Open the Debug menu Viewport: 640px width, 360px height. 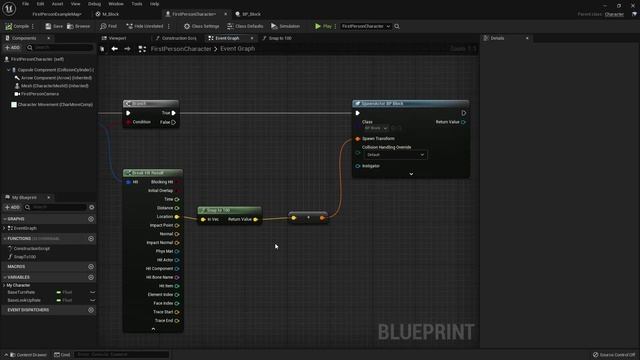pyautogui.click(x=94, y=4)
